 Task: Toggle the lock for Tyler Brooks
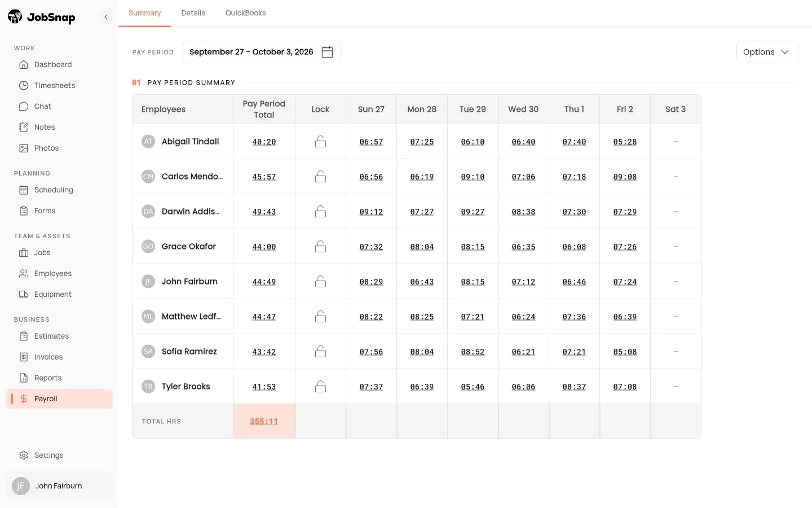click(320, 387)
